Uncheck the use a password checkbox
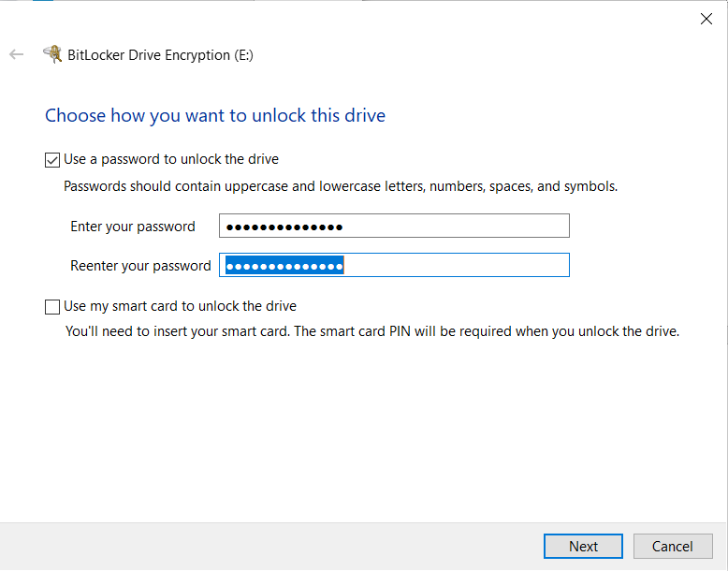 52,159
